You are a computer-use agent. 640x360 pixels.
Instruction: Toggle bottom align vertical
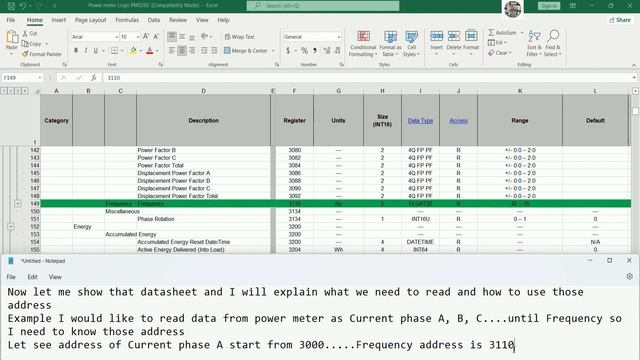coord(192,37)
